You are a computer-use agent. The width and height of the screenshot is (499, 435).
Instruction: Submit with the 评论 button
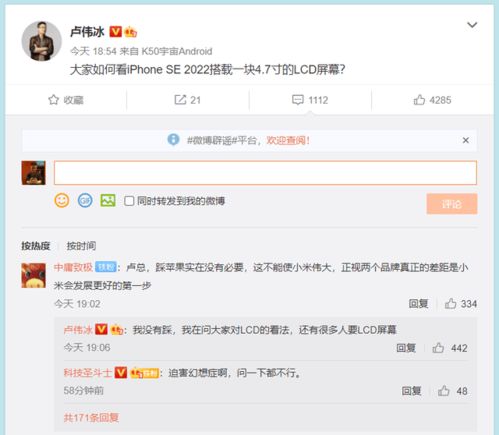tap(452, 204)
